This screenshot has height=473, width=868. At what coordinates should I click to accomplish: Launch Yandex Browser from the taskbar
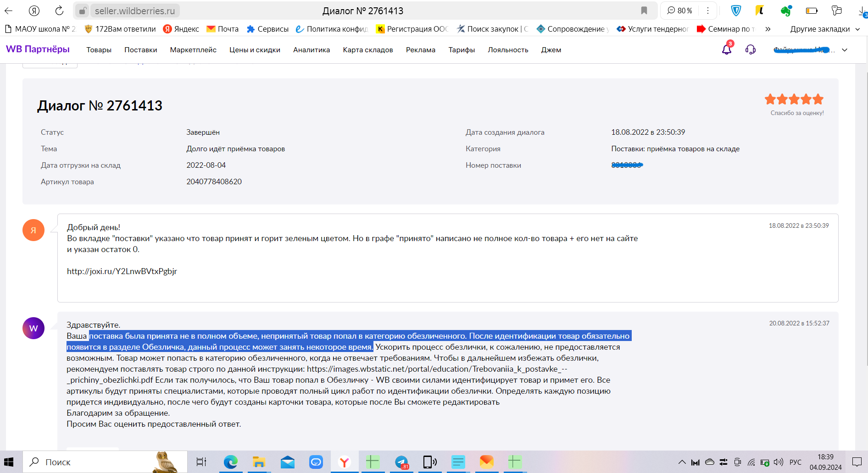pos(344,462)
